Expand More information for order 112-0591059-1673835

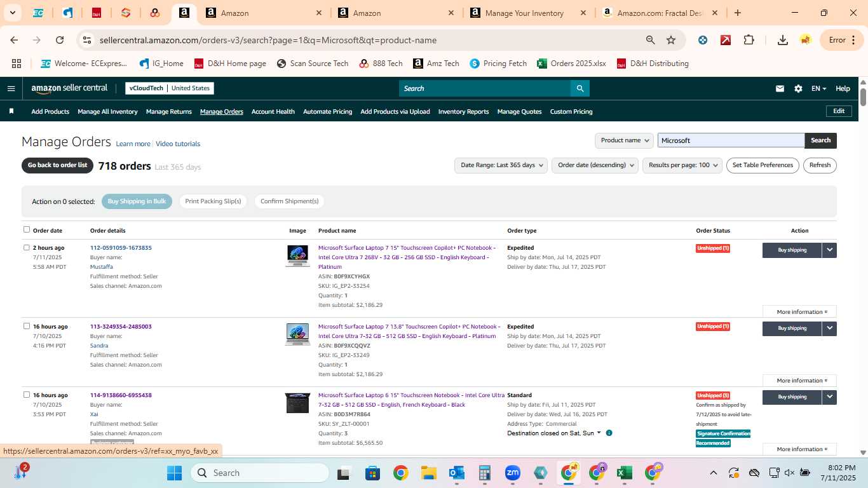coord(799,312)
